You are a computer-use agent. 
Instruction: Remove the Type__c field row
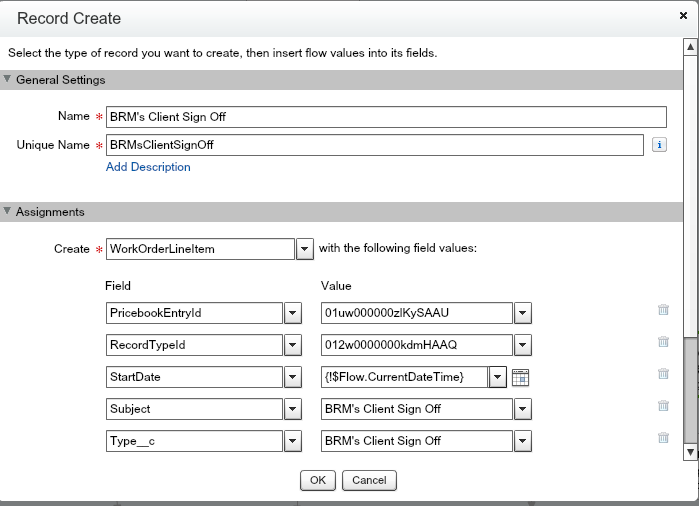coord(663,438)
